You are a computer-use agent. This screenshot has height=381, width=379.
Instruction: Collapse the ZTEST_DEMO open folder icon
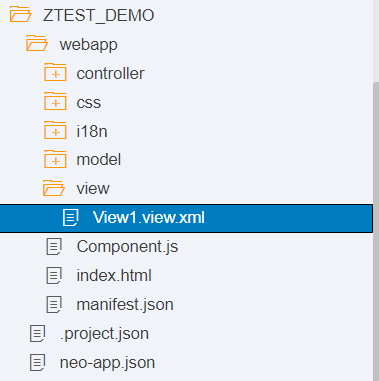coord(20,15)
